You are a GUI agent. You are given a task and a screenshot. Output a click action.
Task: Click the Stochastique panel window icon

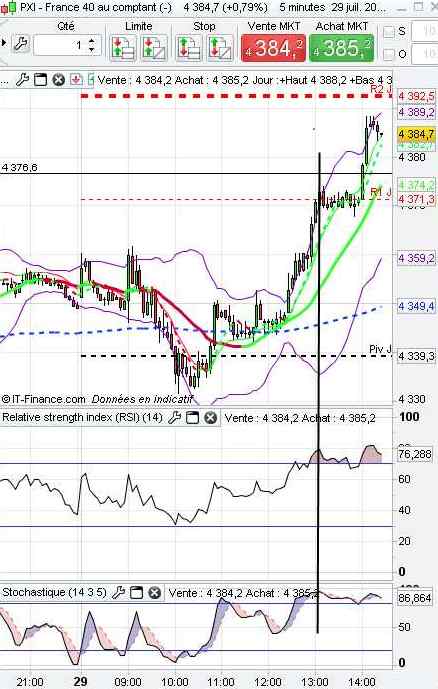click(x=137, y=593)
